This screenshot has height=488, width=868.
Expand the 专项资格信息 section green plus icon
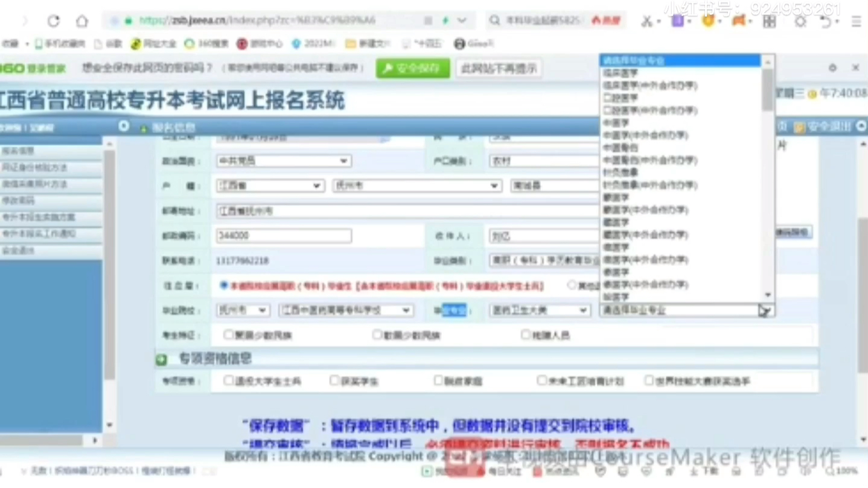pyautogui.click(x=161, y=360)
